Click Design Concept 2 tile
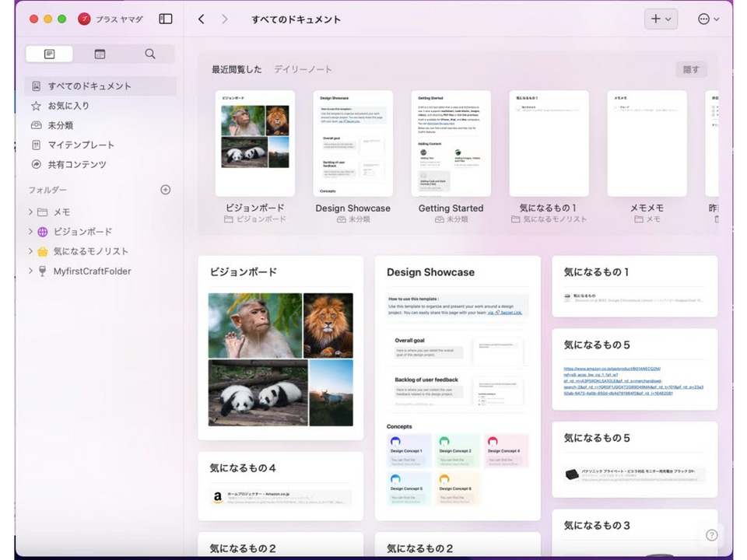The height and width of the screenshot is (560, 747). coord(457,450)
